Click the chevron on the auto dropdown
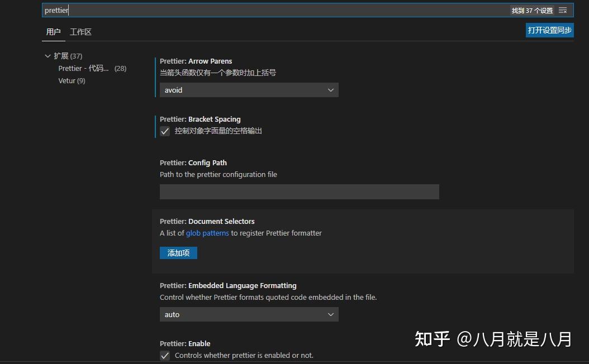 pos(330,314)
